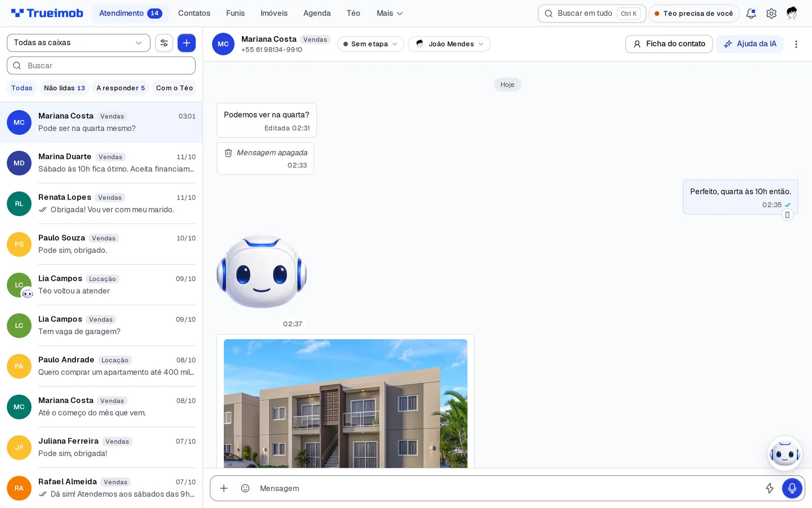Click the Mensagem input field

point(507,488)
